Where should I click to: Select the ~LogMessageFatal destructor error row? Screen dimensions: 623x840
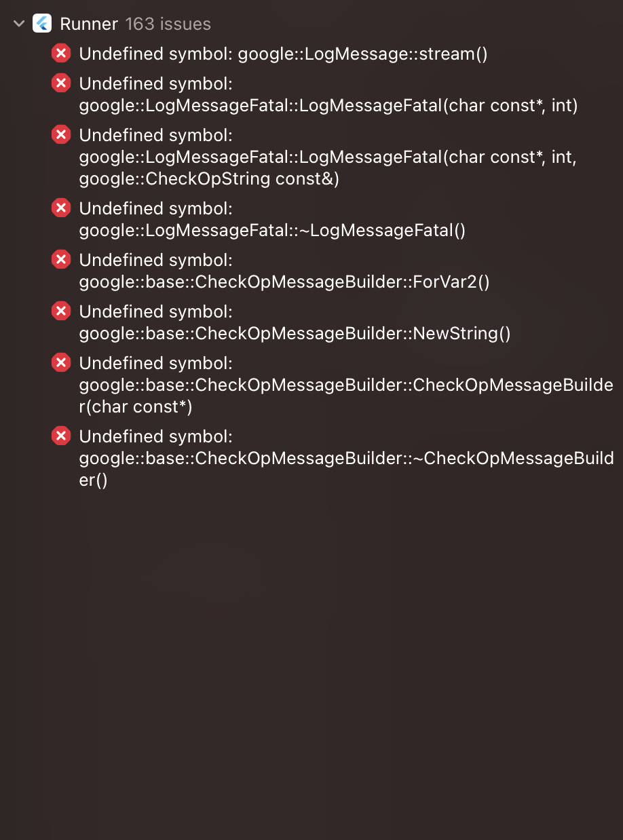[x=271, y=218]
